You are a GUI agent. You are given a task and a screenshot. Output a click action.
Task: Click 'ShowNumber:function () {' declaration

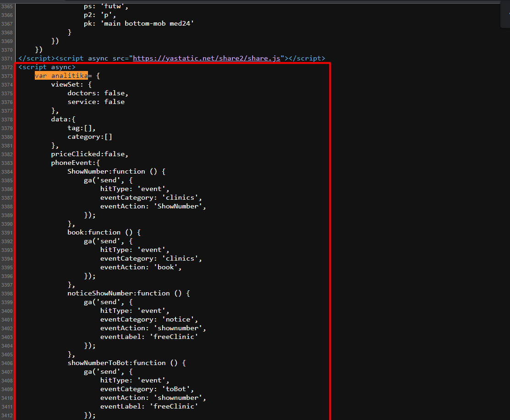[x=116, y=172]
